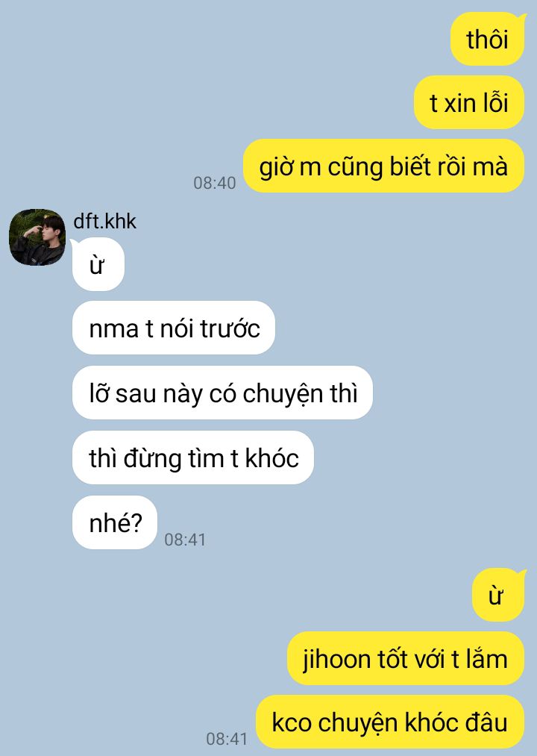
Task: Select the message "giờ m cũng biết rồi mà"
Action: [383, 166]
